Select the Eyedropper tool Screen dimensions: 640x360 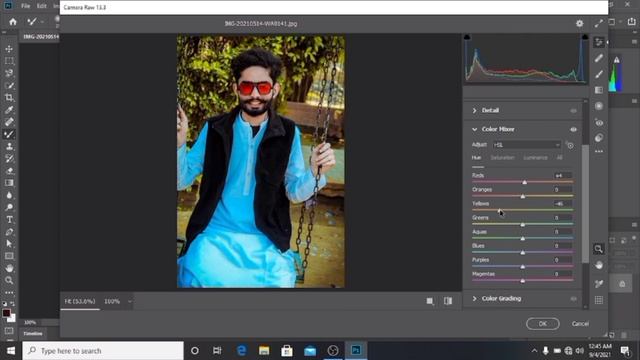pos(9,110)
